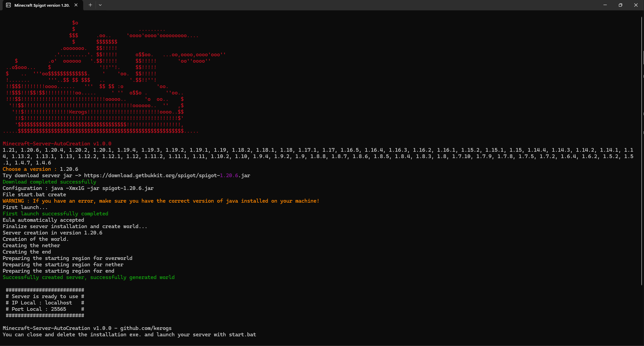Viewport: 644px width, 346px height.
Task: Click 'Creating the nether' line
Action: [x=31, y=246]
